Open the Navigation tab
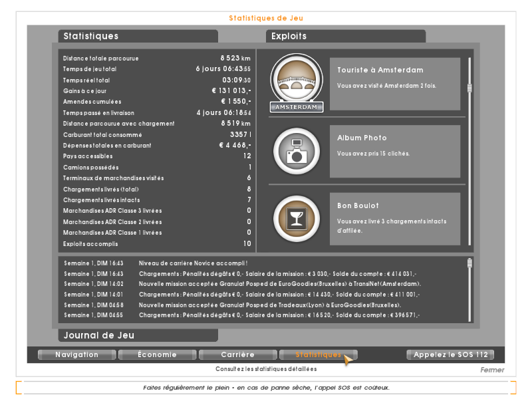Screen dimensions: 532x399 click(76, 354)
